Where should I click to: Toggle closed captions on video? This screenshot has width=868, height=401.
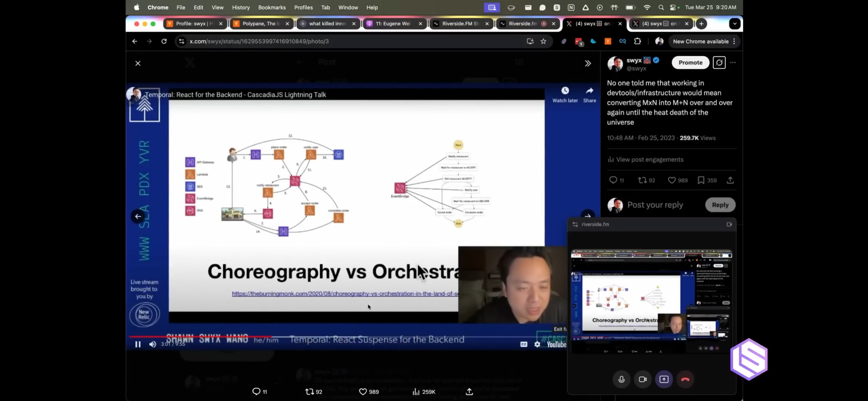(524, 344)
